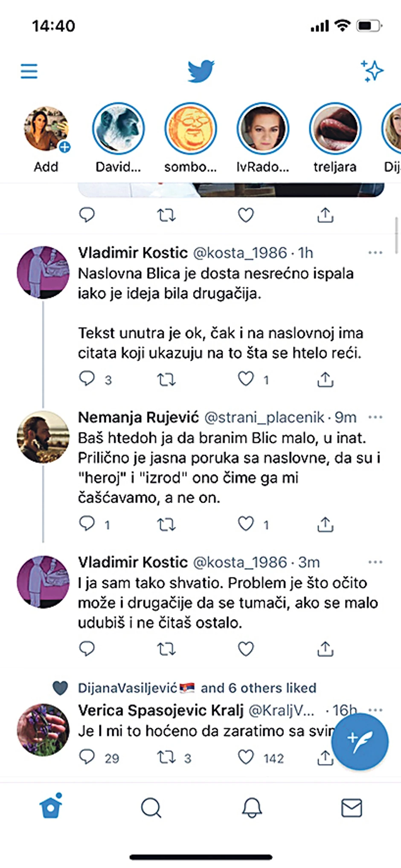This screenshot has height=868, width=401.
Task: Open more options on Nemanja Rujević's tweet
Action: (375, 417)
